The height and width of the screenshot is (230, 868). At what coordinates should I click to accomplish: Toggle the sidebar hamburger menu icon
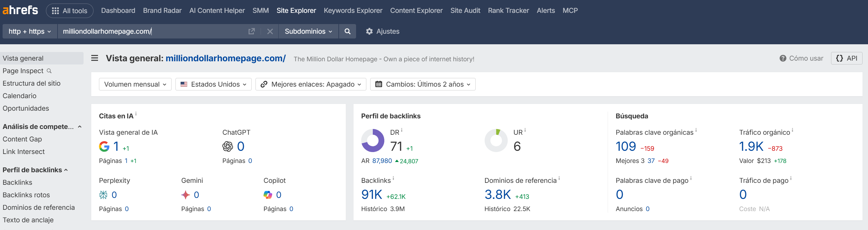tap(95, 58)
